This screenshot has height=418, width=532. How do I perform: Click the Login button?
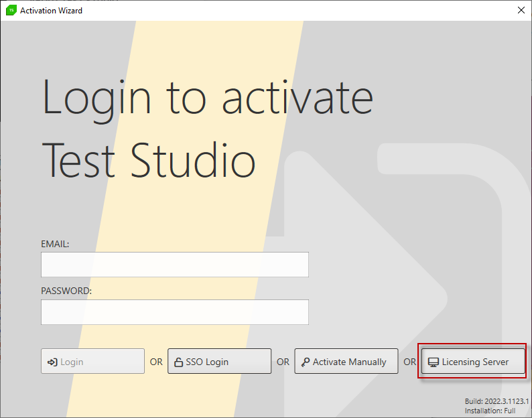pos(92,361)
